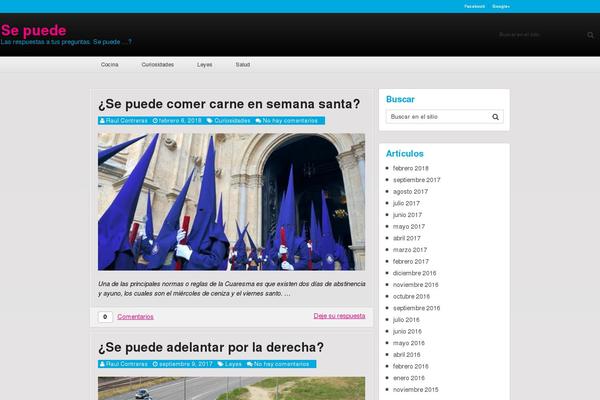600x400 pixels.
Task: Click author icon in second post meta bar
Action: click(102, 364)
